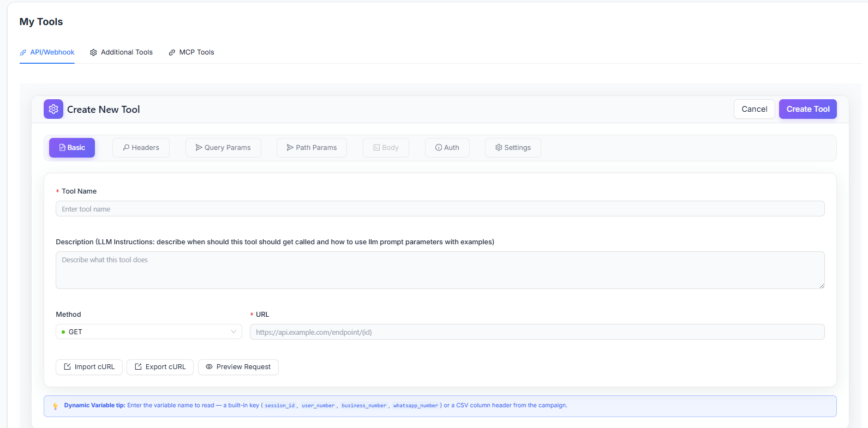Open the Query Params section tab
This screenshot has width=868, height=428.
223,148
